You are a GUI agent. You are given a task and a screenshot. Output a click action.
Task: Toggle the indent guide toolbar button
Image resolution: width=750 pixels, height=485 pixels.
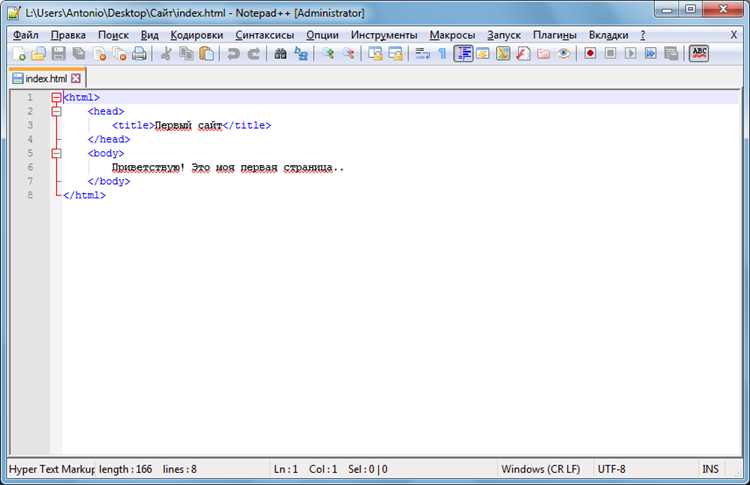pyautogui.click(x=463, y=54)
